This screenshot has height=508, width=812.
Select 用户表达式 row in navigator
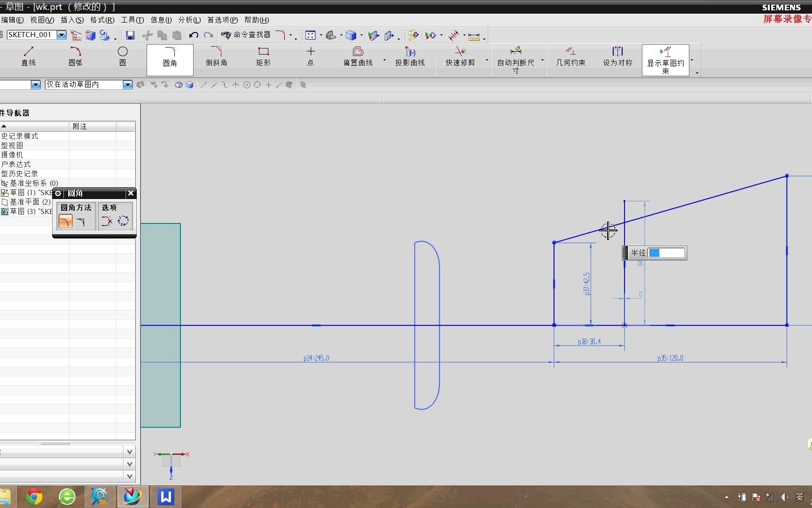pyautogui.click(x=16, y=164)
